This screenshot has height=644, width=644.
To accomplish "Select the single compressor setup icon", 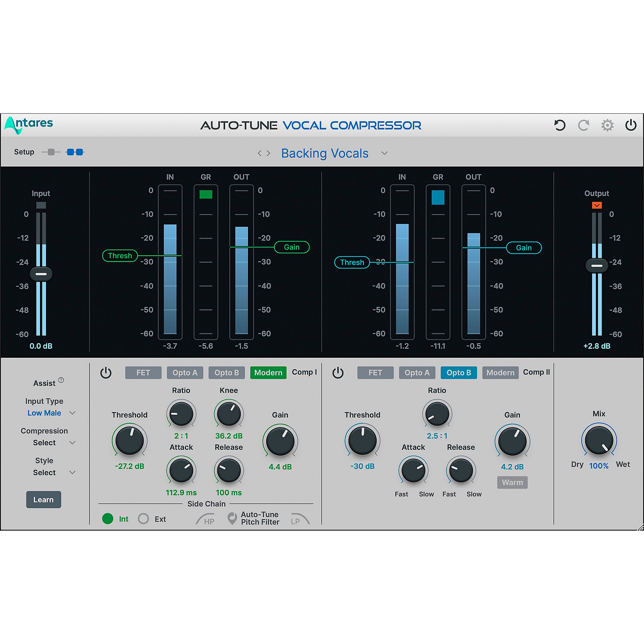I will [x=51, y=152].
